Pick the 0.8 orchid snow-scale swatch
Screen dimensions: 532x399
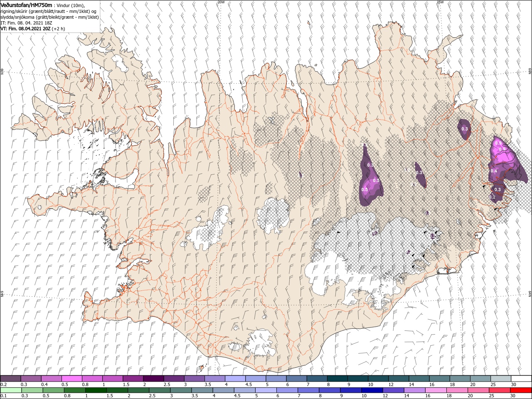(x=92, y=379)
